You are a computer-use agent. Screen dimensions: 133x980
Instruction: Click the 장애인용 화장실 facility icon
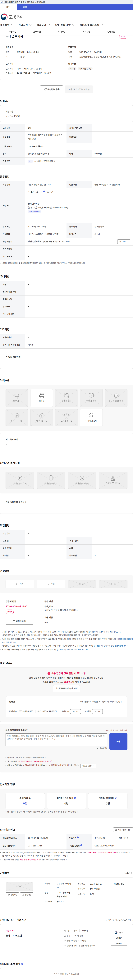(82, 480)
